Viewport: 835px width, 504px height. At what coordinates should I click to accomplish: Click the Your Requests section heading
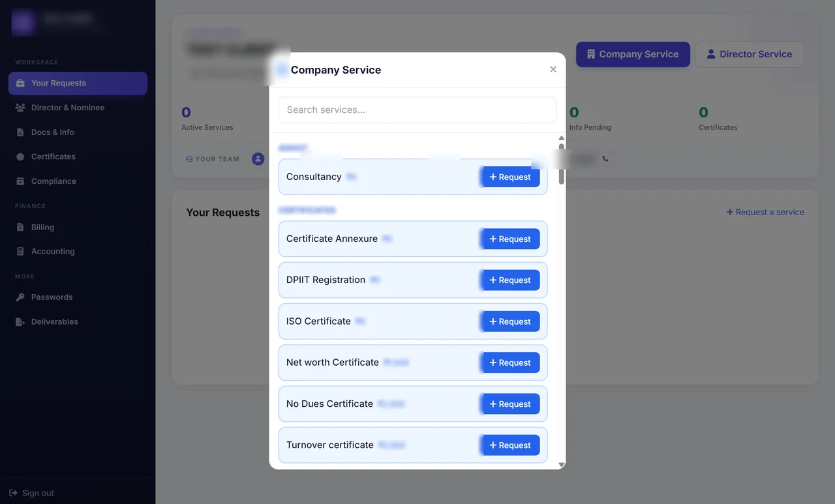[x=222, y=213]
